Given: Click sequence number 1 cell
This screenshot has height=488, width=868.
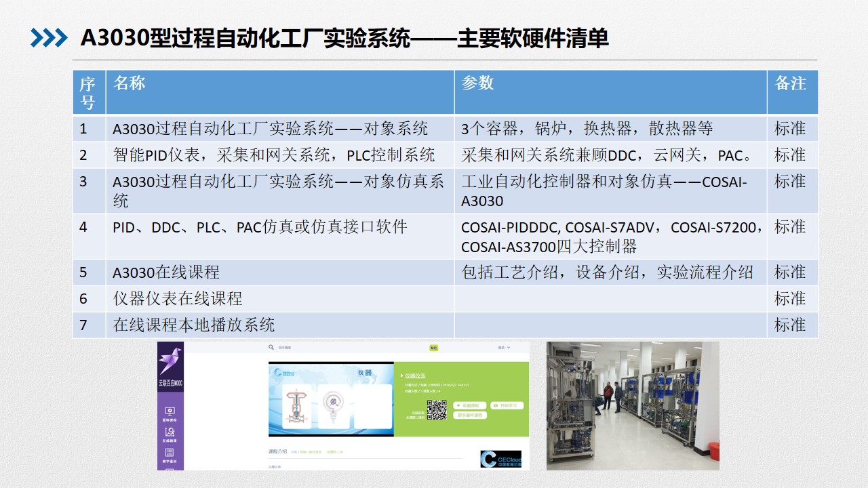Looking at the screenshot, I should tap(90, 129).
